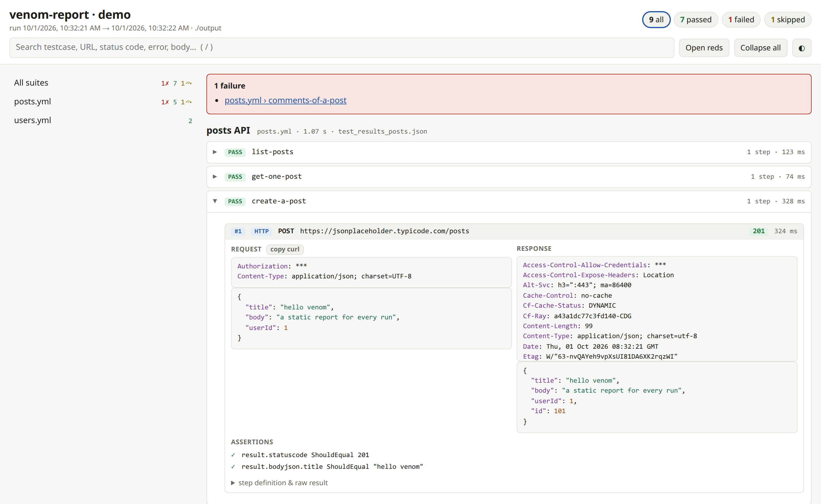Click the Open reds button
This screenshot has height=504, width=821.
click(x=704, y=48)
